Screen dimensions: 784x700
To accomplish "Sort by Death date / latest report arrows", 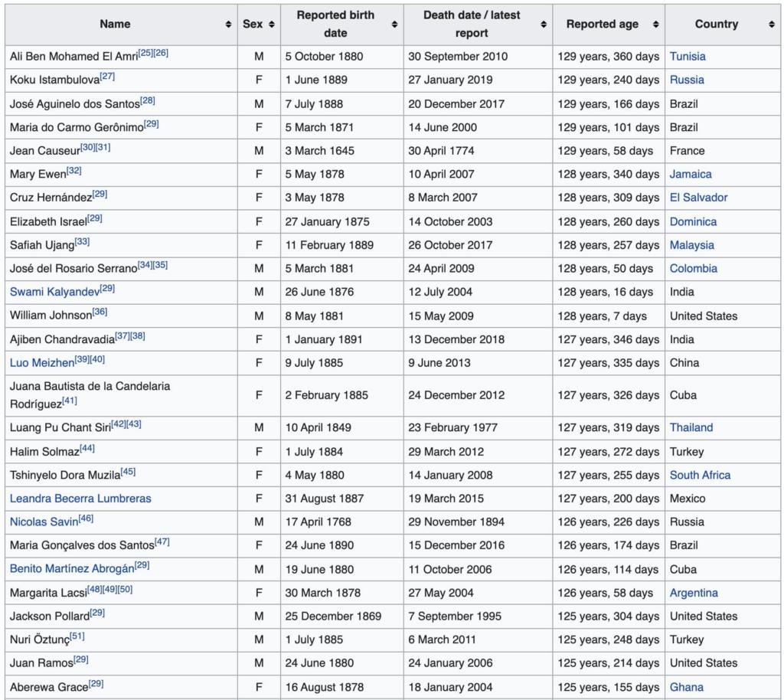I will (544, 25).
